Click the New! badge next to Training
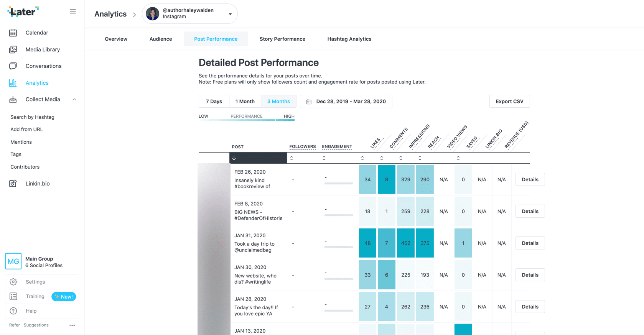The height and width of the screenshot is (335, 644). pos(64,297)
